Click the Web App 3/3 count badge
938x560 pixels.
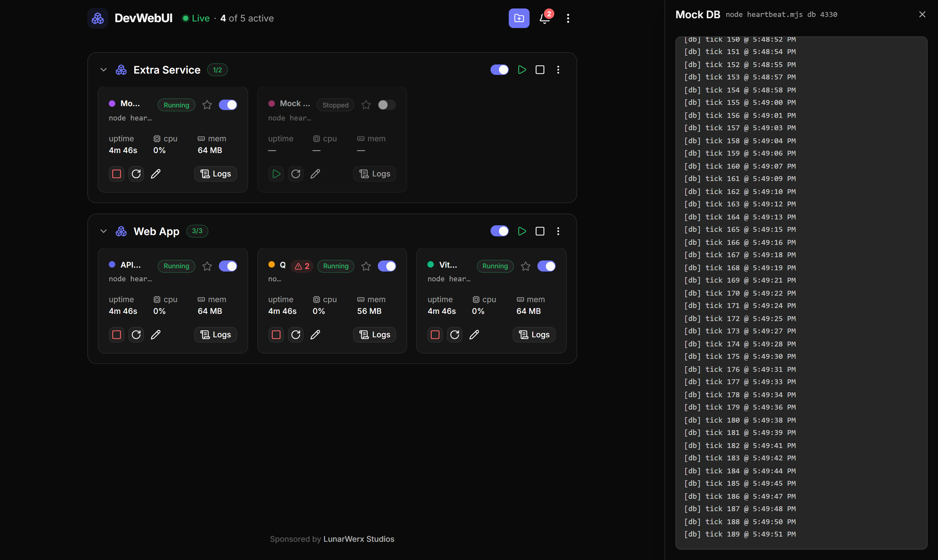(197, 231)
